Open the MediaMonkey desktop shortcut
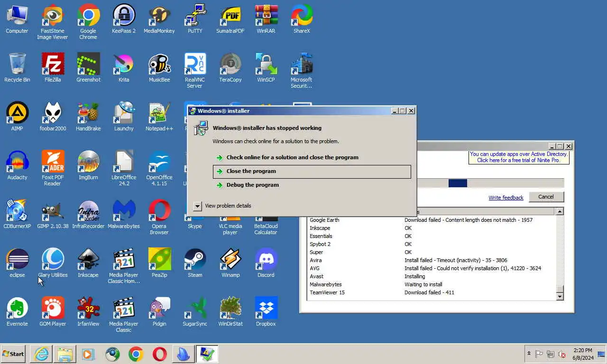Viewport: 607px width, 364px height. [x=159, y=19]
